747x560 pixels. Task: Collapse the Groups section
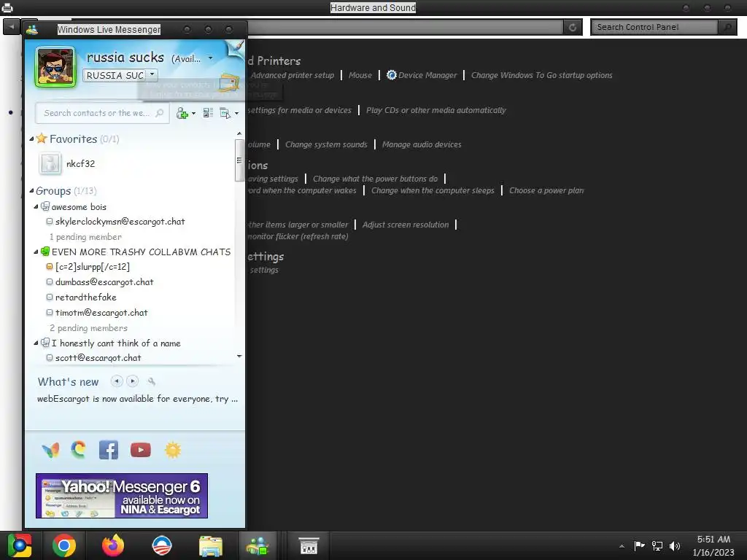[x=31, y=190]
